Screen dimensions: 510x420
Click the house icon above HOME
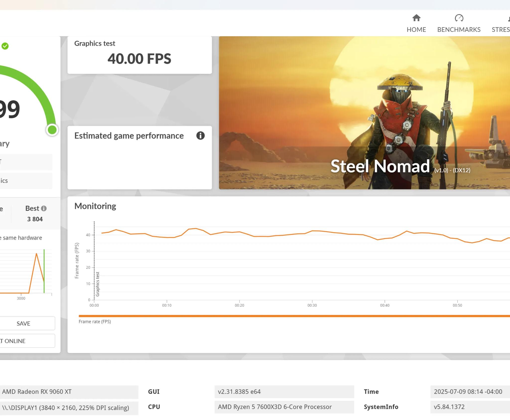416,18
